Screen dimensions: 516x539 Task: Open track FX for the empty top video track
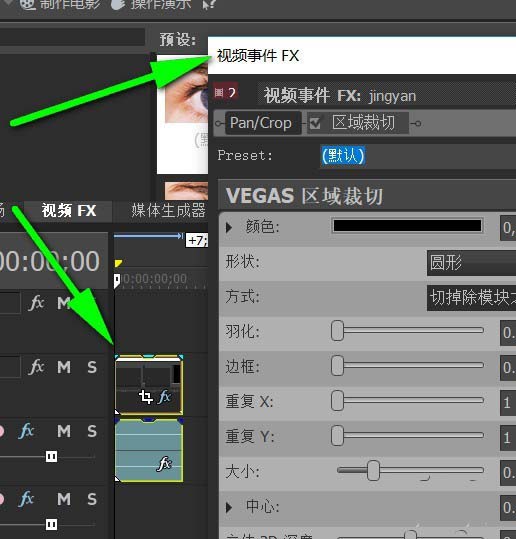click(x=37, y=303)
